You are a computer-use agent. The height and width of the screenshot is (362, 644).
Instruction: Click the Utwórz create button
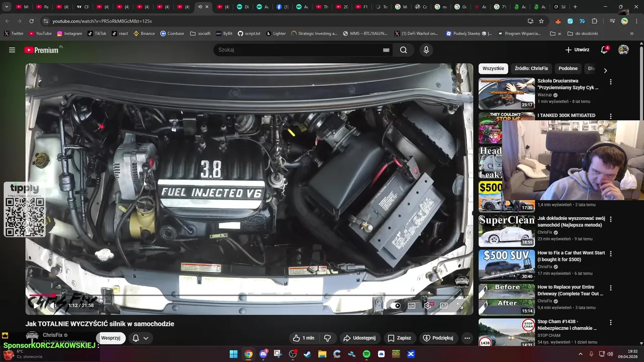point(577,50)
